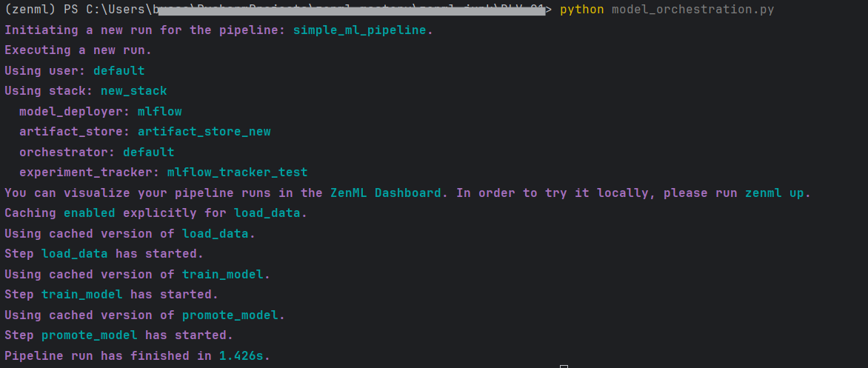Viewport: 868px width, 368px height.
Task: Click the simple_ml_pipeline pipeline name
Action: [x=360, y=30]
